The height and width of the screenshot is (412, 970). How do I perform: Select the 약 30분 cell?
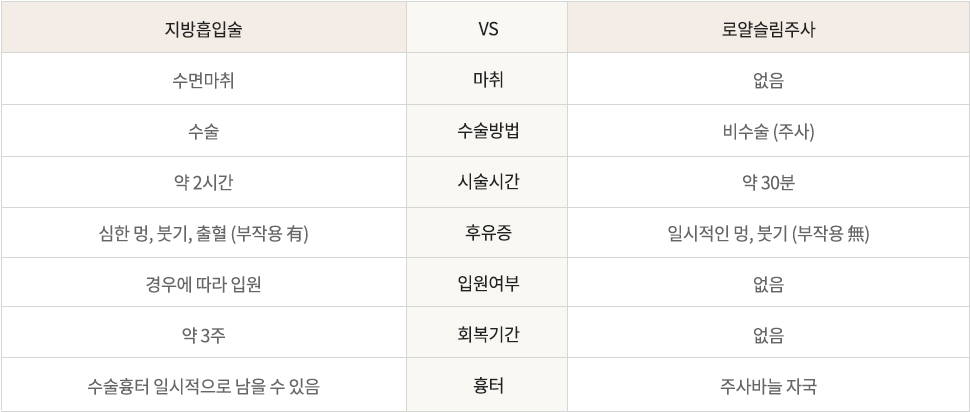768,183
